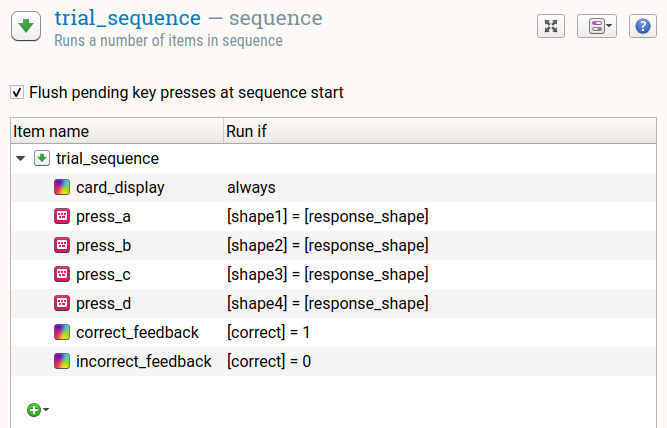Image resolution: width=667 pixels, height=428 pixels.
Task: Select the trial_sequence root row label
Action: (107, 159)
